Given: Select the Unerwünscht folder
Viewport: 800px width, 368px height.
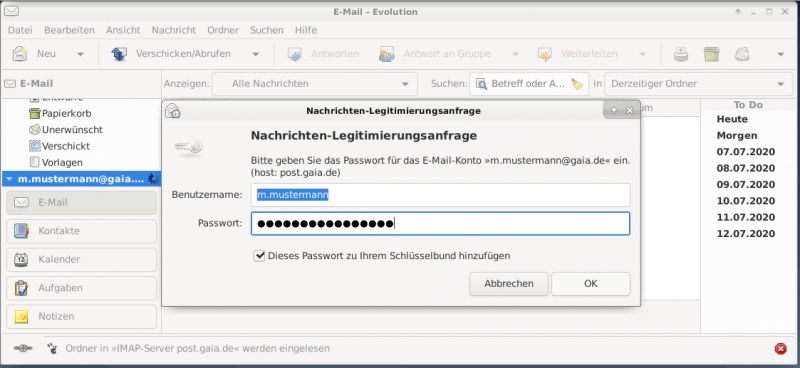Looking at the screenshot, I should point(72,130).
